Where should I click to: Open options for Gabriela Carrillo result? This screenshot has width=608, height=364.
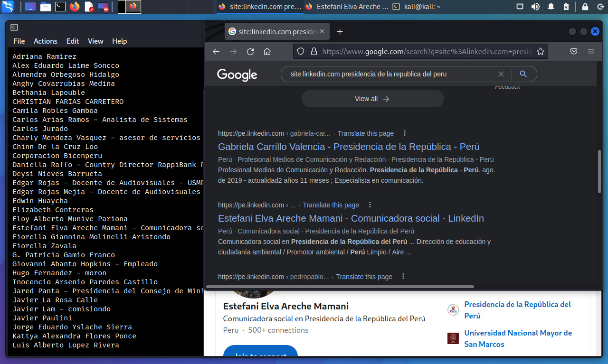[x=405, y=133]
